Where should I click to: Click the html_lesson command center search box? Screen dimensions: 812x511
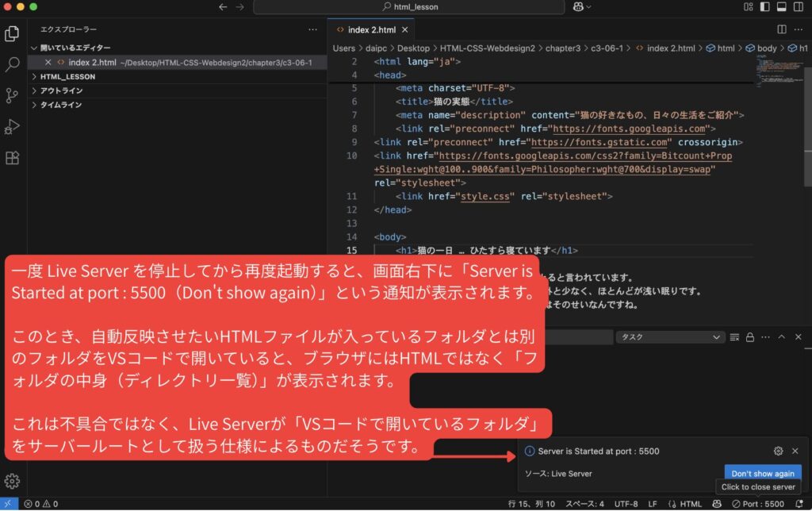[409, 7]
